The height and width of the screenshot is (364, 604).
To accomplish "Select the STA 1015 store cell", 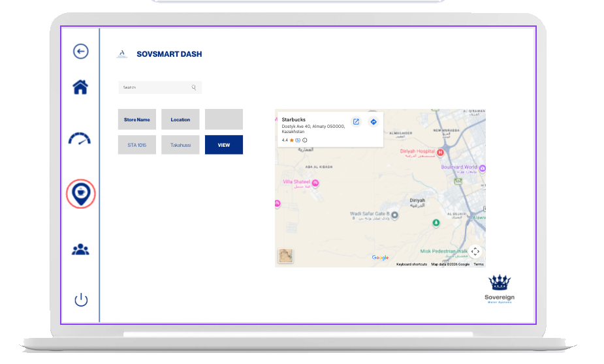I will point(136,145).
